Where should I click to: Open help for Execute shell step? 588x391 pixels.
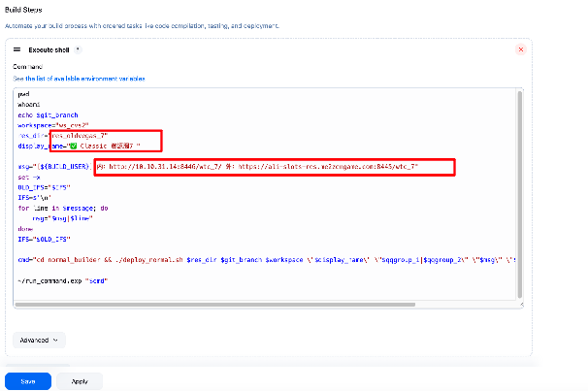click(78, 49)
